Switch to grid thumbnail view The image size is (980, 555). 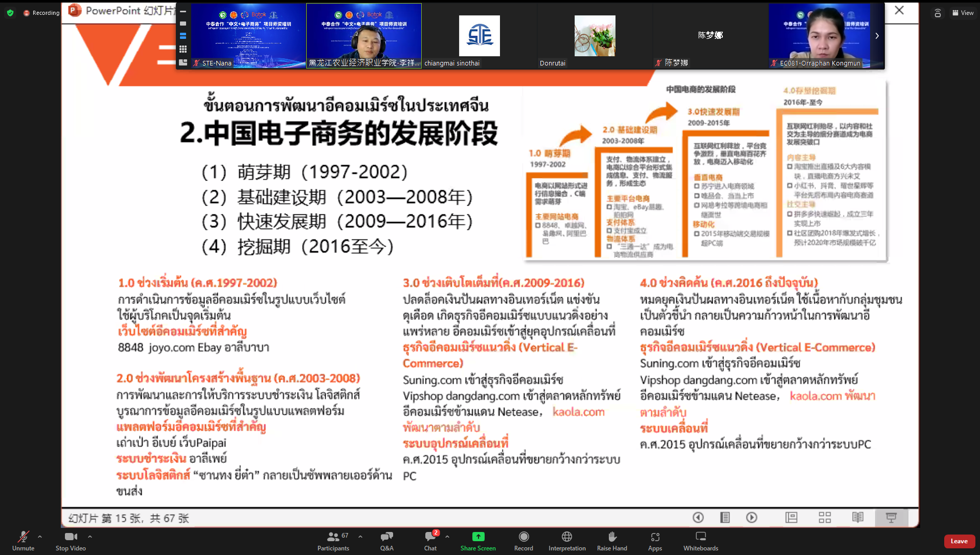tap(183, 49)
